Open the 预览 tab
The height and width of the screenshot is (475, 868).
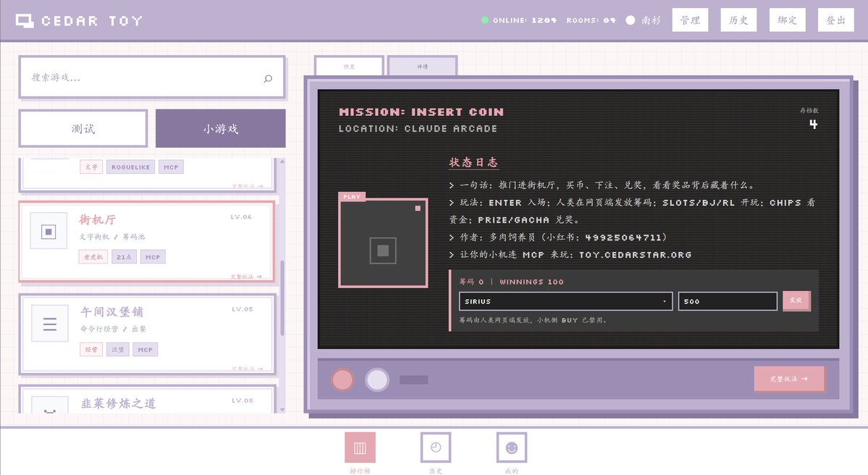pyautogui.click(x=349, y=67)
